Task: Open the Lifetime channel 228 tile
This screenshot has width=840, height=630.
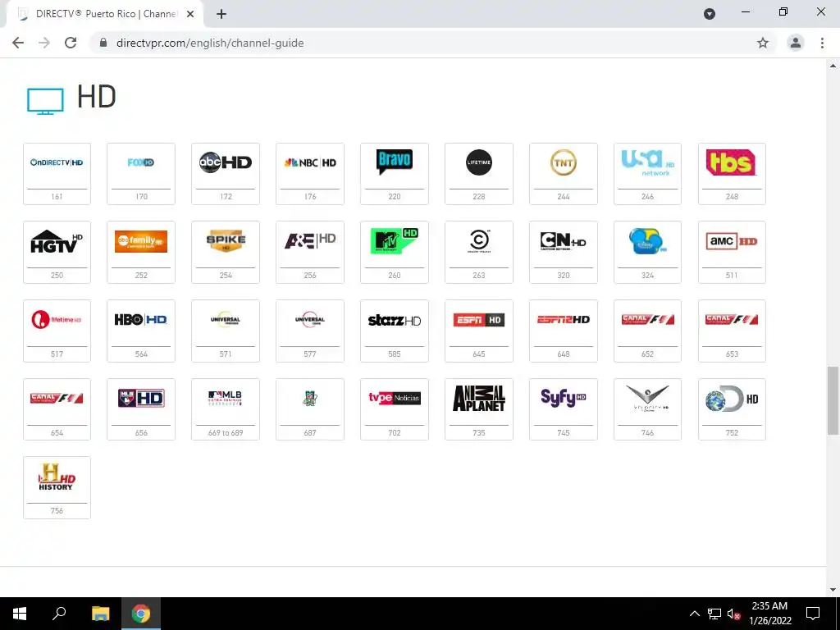Action: click(479, 174)
